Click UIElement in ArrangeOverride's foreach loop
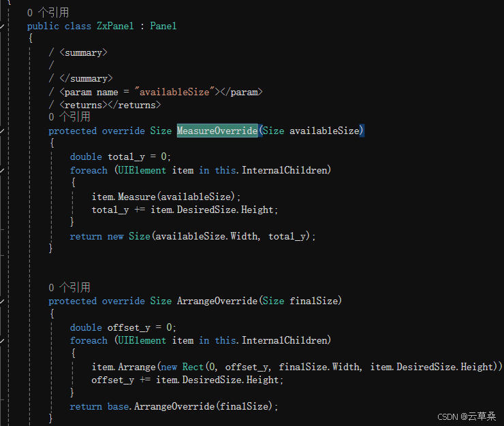 tap(142, 340)
